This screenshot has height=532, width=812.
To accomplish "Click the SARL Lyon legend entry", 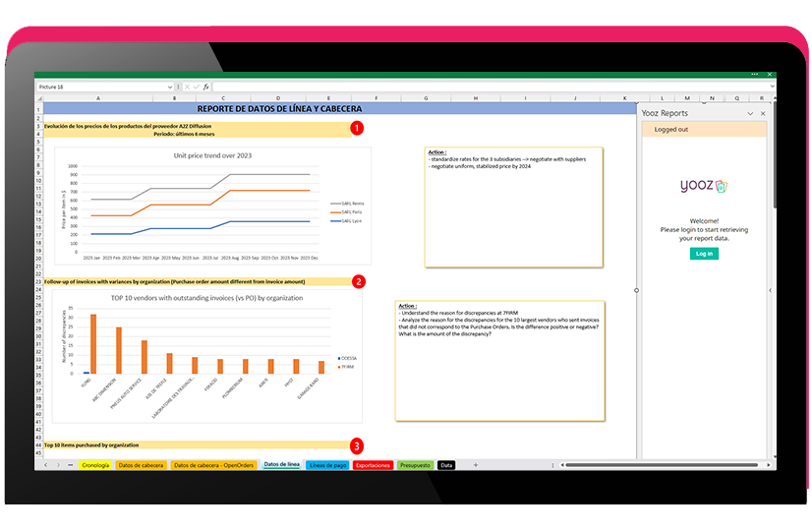I will click(x=346, y=221).
